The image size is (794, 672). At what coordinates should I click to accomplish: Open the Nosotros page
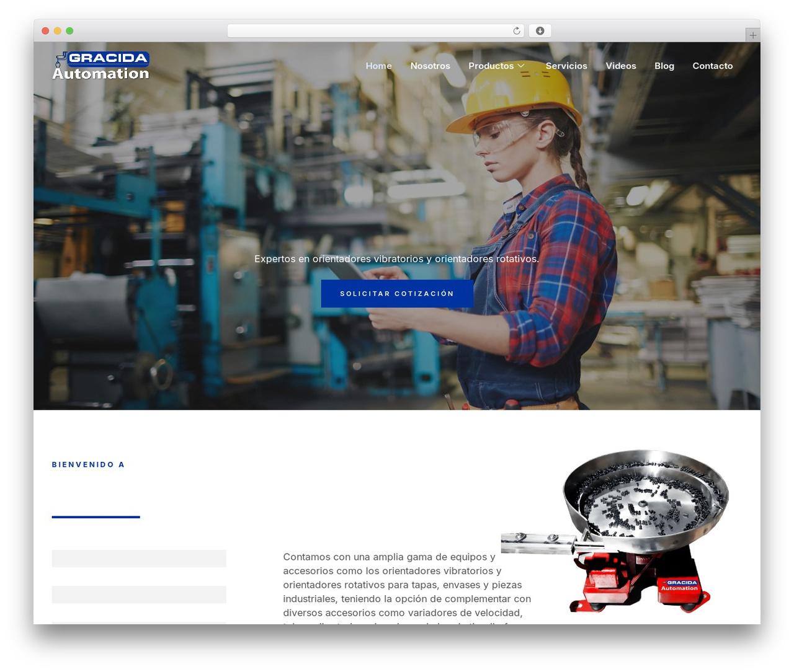click(x=430, y=66)
